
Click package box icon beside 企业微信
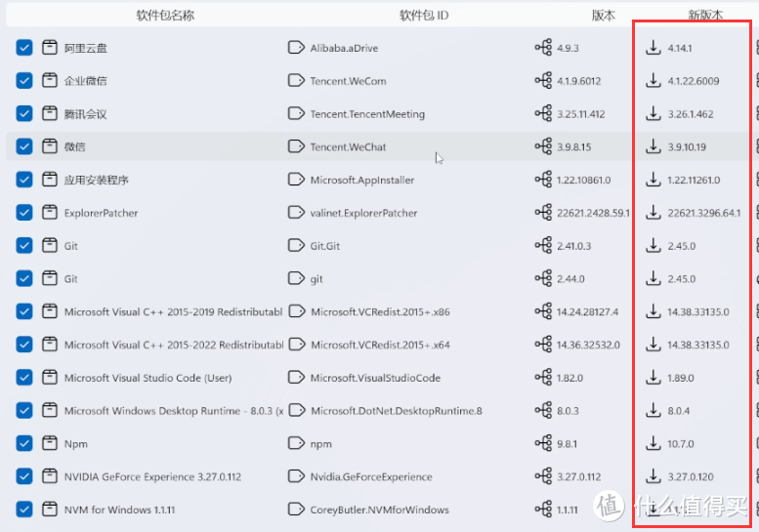(x=50, y=80)
